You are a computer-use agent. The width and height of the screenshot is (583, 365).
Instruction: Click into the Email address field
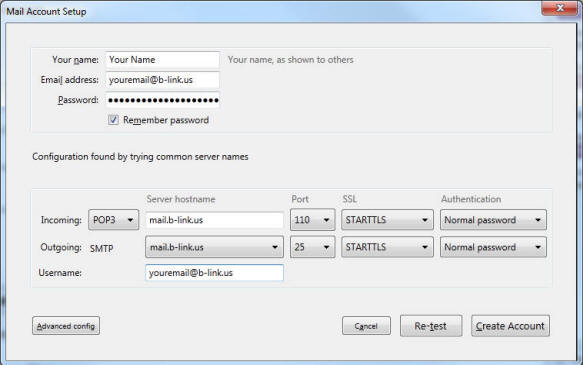162,80
